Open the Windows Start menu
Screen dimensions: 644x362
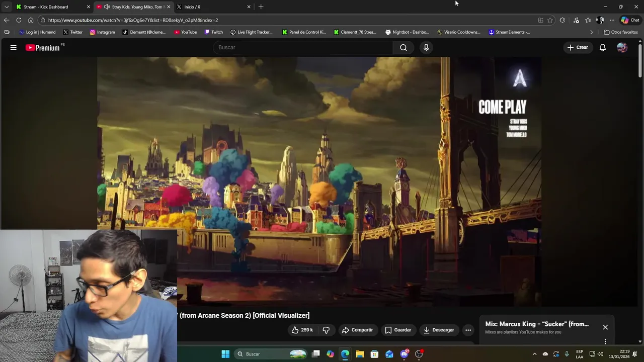coord(225,354)
